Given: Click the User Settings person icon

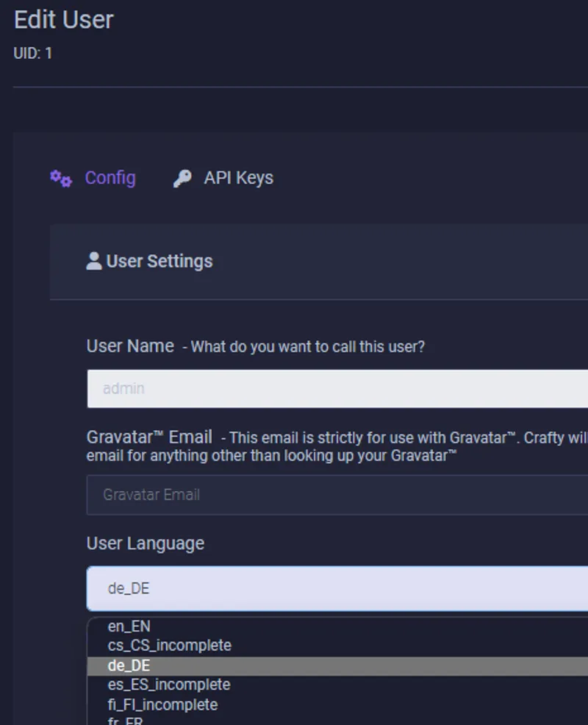Looking at the screenshot, I should tap(94, 261).
